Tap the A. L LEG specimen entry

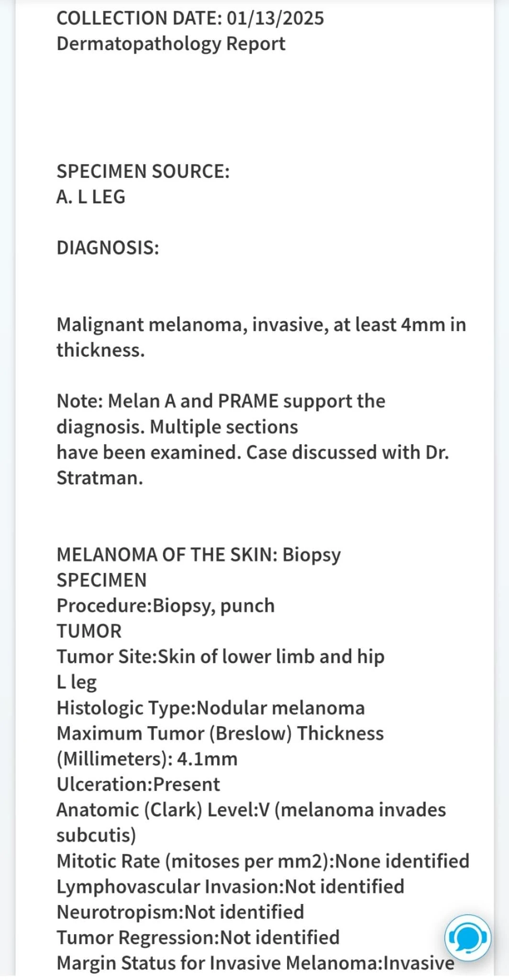tap(91, 197)
